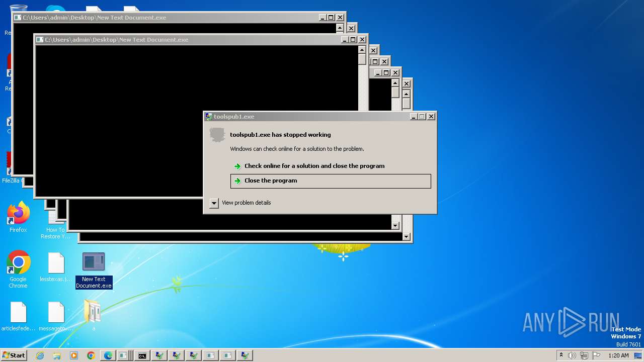The image size is (644, 362).
Task: Minimize the rearmost titled console window
Action: click(x=323, y=18)
